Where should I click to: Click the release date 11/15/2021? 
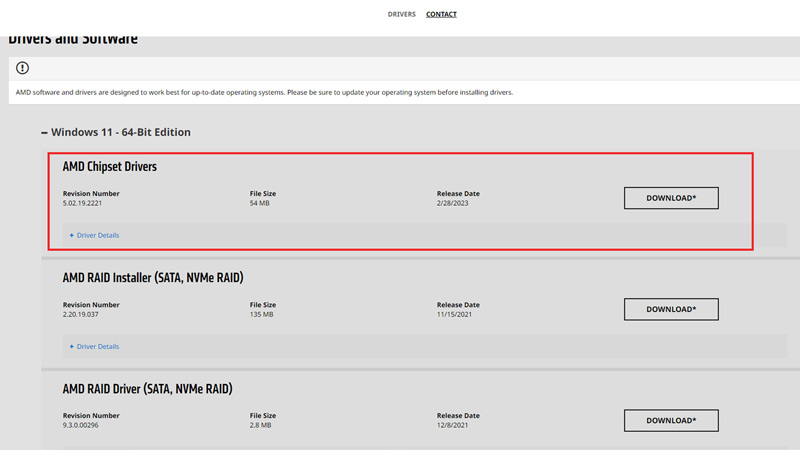click(x=454, y=314)
